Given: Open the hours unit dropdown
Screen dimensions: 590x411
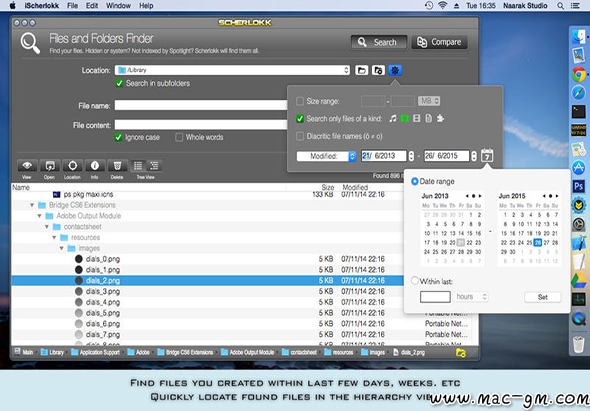Looking at the screenshot, I should pyautogui.click(x=471, y=297).
